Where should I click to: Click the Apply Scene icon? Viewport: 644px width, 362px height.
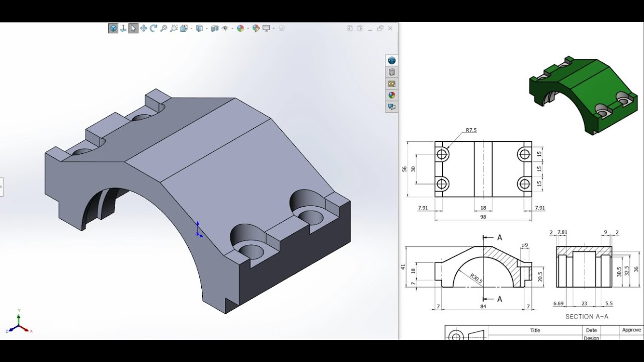tap(256, 28)
